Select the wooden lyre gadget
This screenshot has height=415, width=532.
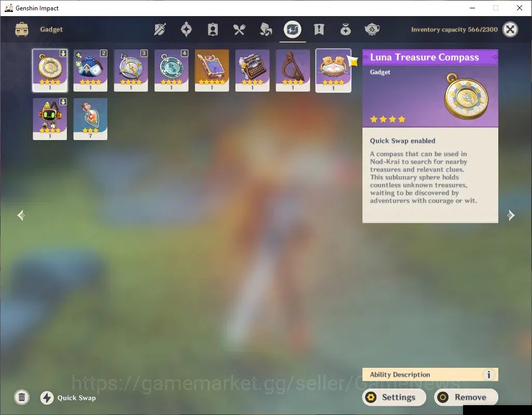293,71
